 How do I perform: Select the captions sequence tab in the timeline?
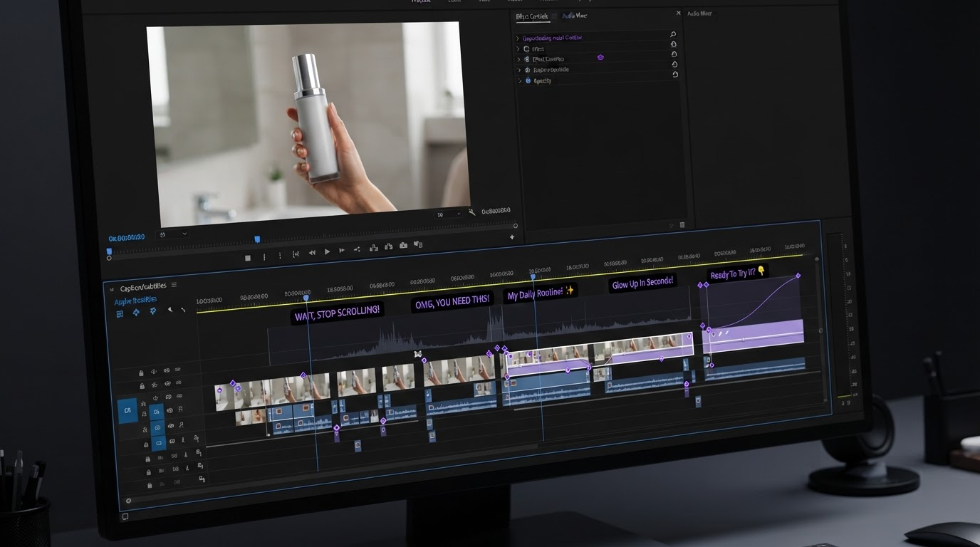click(143, 287)
